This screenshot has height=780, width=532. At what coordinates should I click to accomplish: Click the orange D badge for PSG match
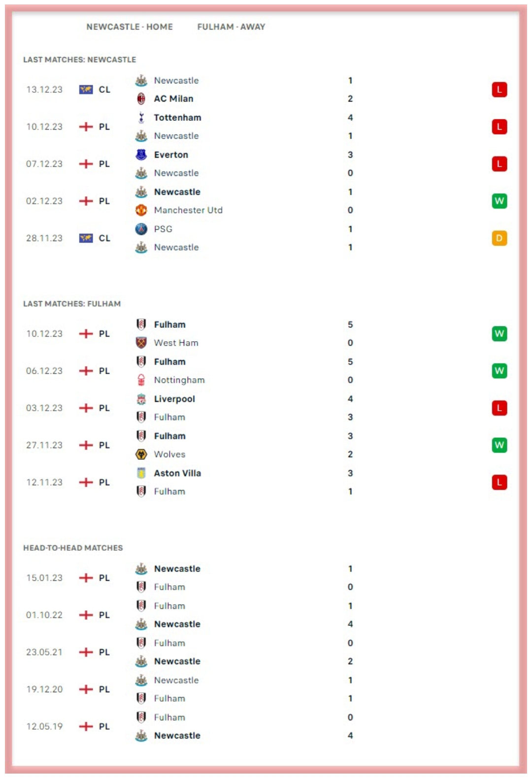[499, 238]
